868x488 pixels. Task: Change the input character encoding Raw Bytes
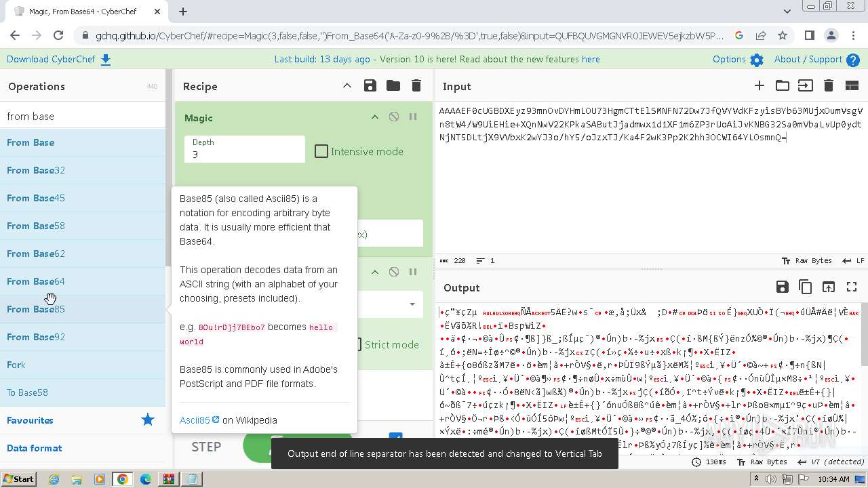(807, 260)
